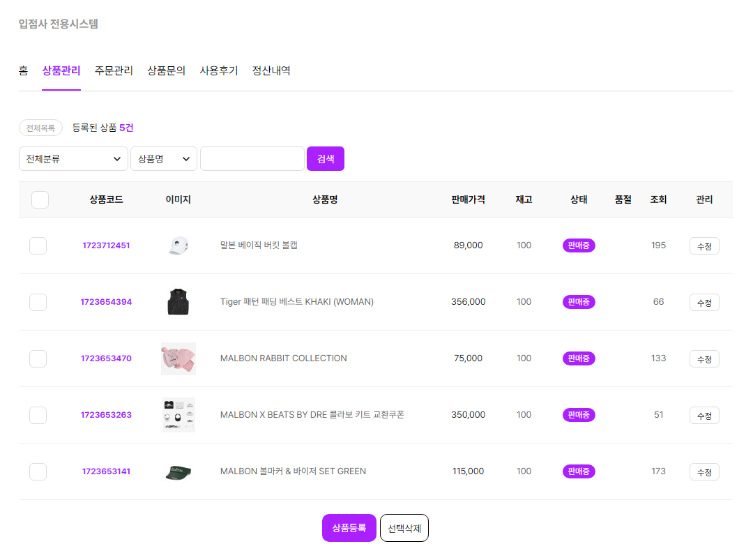Click 수정 for product 1723653263
This screenshot has width=753, height=560.
pyautogui.click(x=704, y=416)
